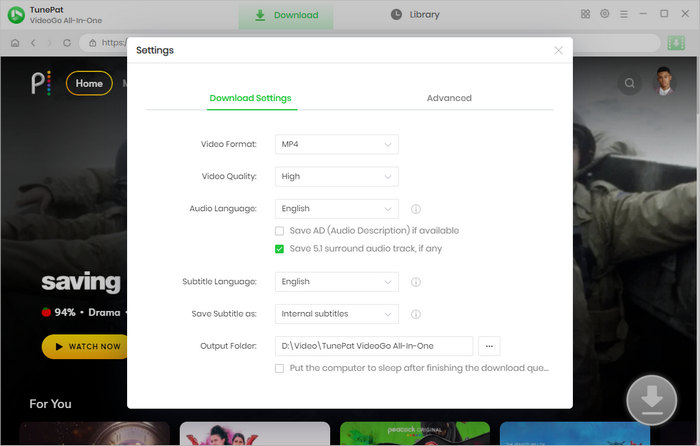Viewport: 700px width, 446px height.
Task: Open Peacock search magnifier icon
Action: coord(629,83)
